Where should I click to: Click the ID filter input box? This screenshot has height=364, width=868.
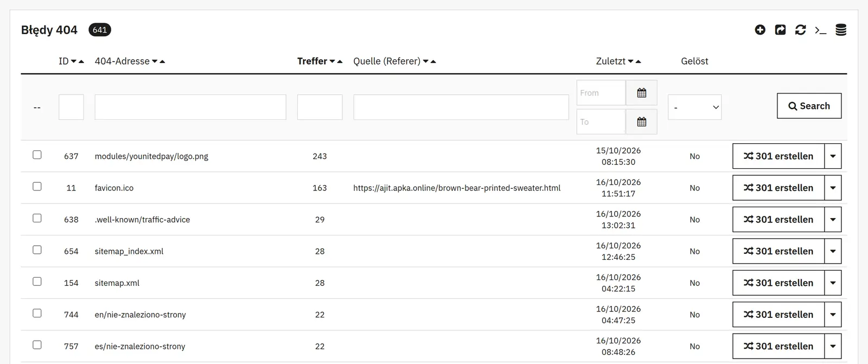(71, 107)
